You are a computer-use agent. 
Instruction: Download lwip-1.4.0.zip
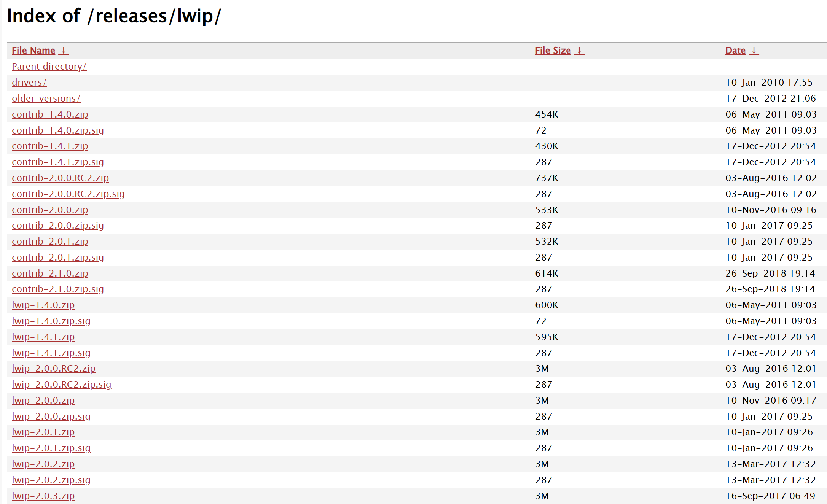tap(43, 305)
